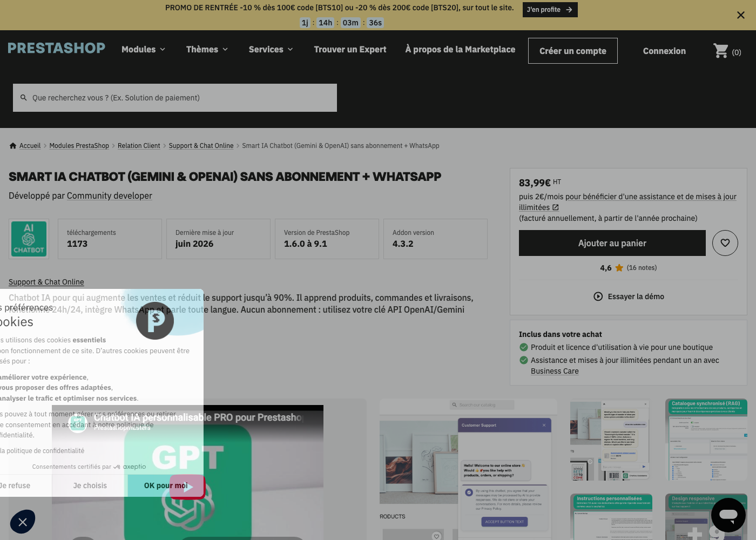Click J'en profite promo button
This screenshot has height=540, width=756.
point(550,10)
